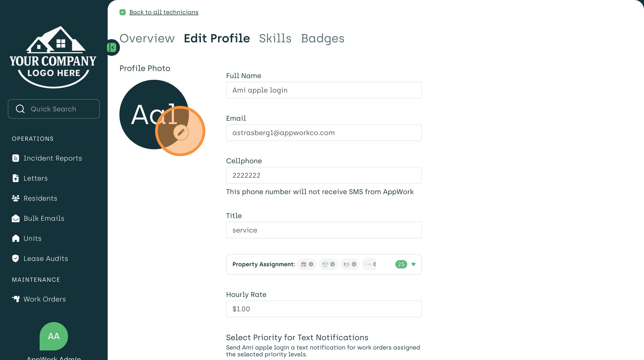Image resolution: width=644 pixels, height=360 pixels.
Task: Switch to the Overview tab
Action: coord(147,38)
